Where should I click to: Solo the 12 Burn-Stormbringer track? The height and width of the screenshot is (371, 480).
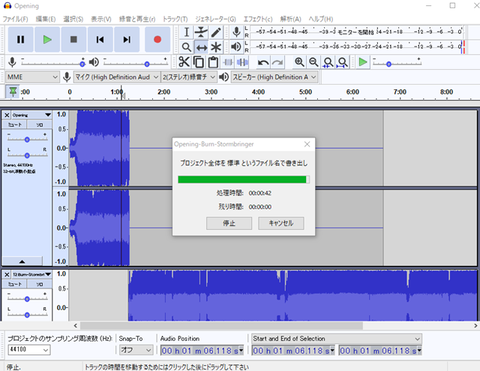click(x=40, y=284)
